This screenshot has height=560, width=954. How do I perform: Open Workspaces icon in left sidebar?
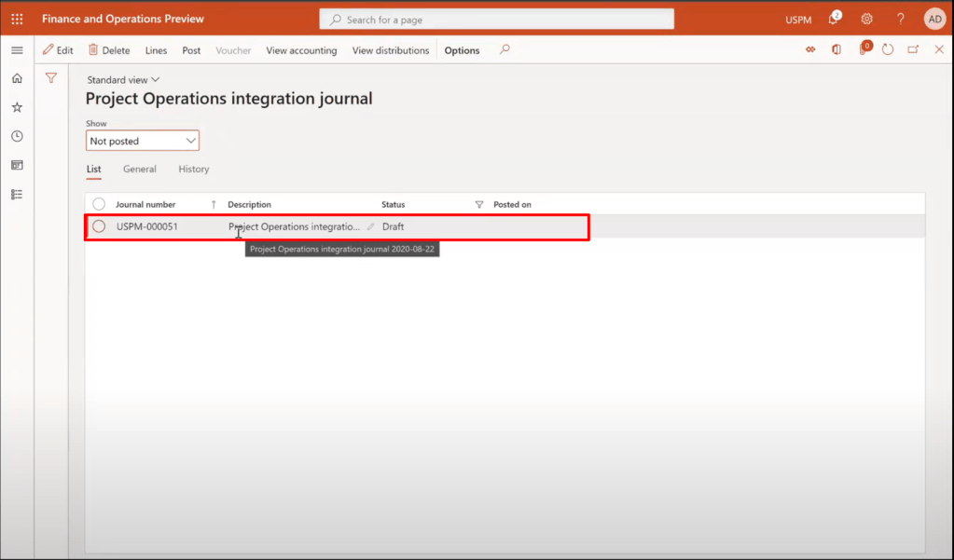tap(17, 165)
